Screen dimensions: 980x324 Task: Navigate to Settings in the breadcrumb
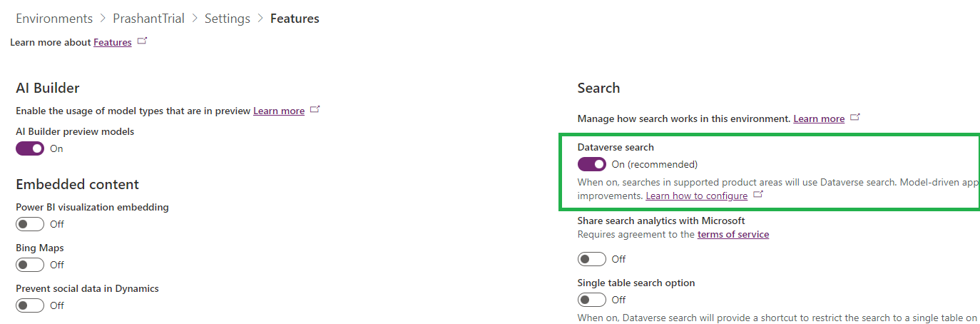(x=227, y=19)
